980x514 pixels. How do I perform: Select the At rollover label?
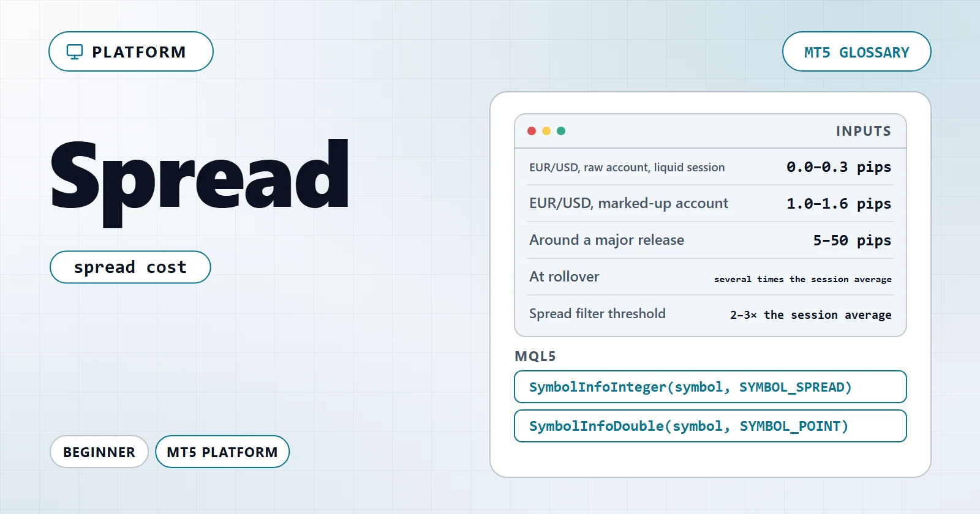564,277
